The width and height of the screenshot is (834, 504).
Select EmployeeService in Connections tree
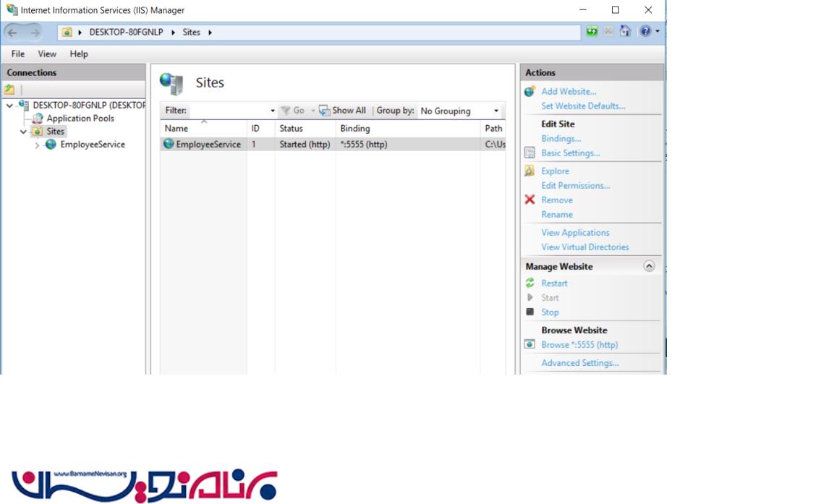click(x=93, y=145)
